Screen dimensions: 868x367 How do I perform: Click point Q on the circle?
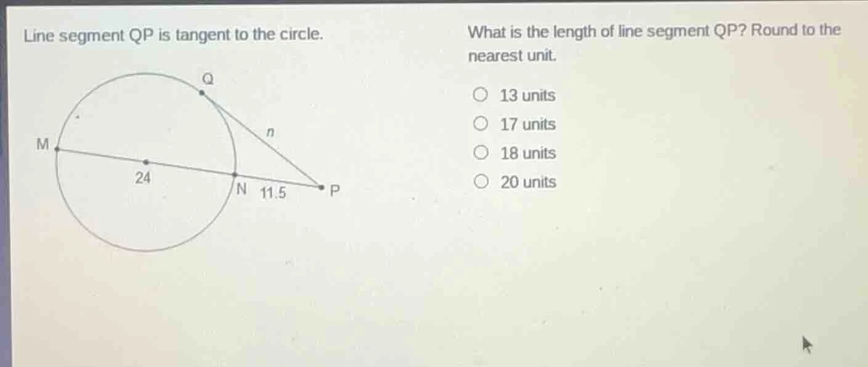click(201, 91)
